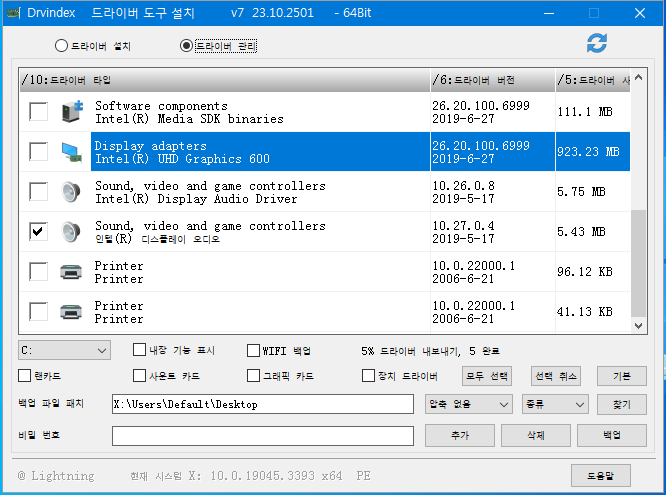The height and width of the screenshot is (495, 666).
Task: Click the Drvindex app icon in title bar
Action: click(x=13, y=13)
